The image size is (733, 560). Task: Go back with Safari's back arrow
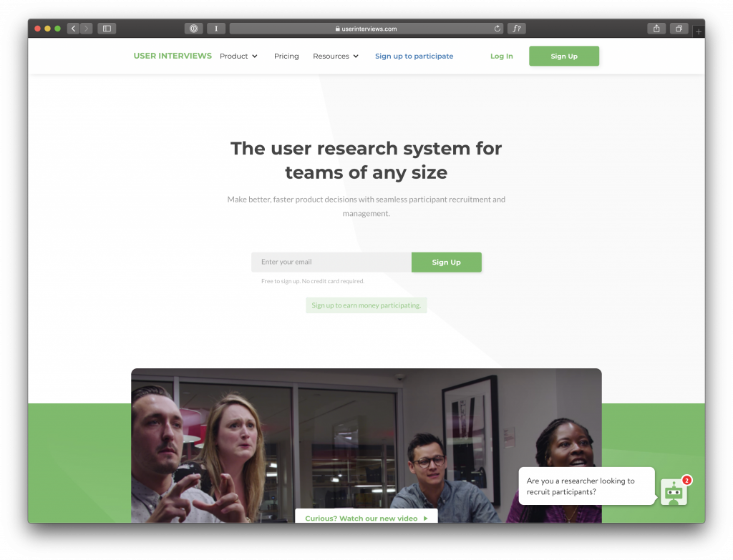74,29
